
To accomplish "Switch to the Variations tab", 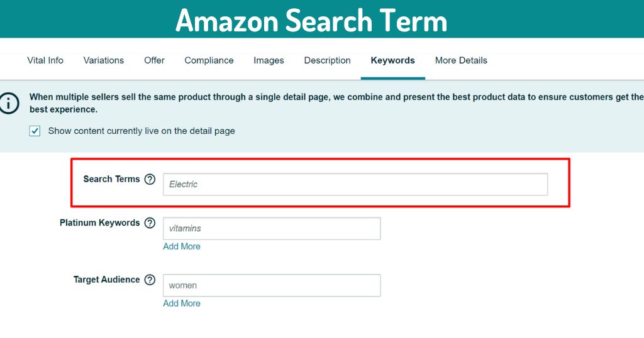I will [103, 60].
